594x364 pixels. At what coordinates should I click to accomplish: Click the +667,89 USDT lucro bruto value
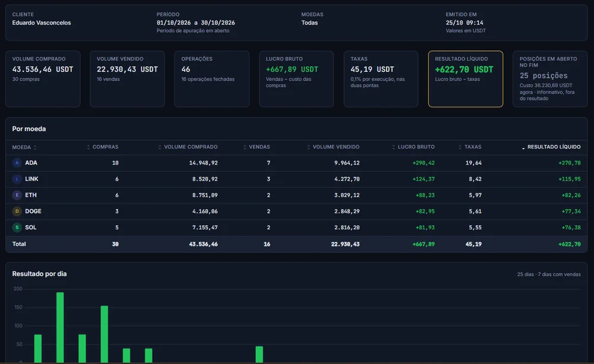(x=292, y=69)
